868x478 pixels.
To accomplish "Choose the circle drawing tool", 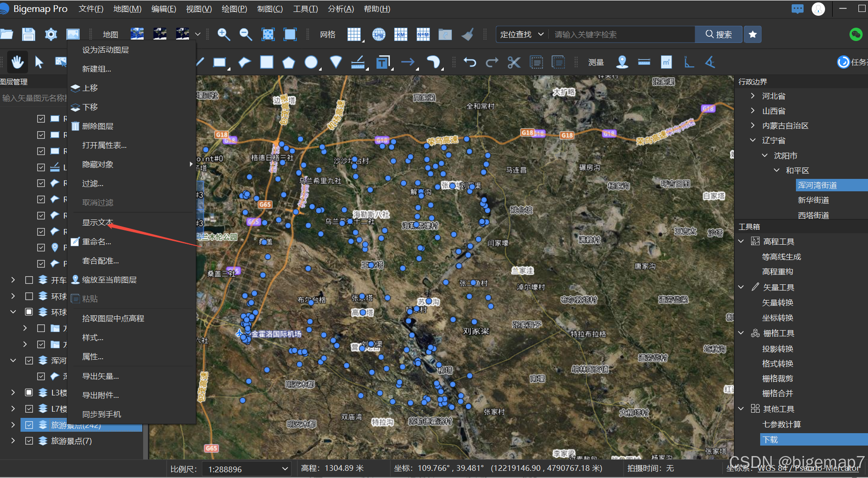I will (x=311, y=62).
